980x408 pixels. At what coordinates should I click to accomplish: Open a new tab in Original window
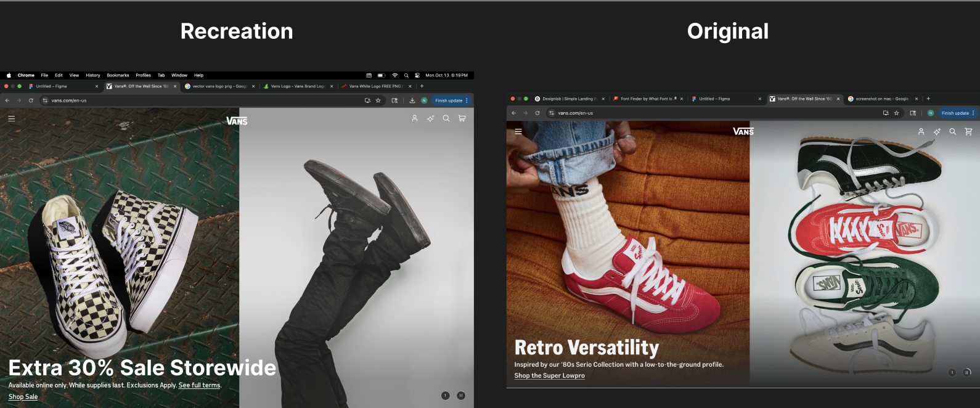click(928, 99)
